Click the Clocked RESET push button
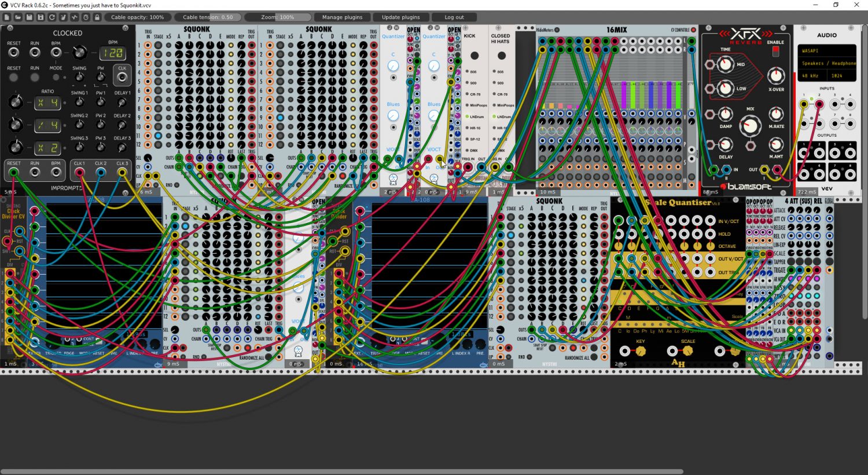This screenshot has width=868, height=475. click(14, 77)
